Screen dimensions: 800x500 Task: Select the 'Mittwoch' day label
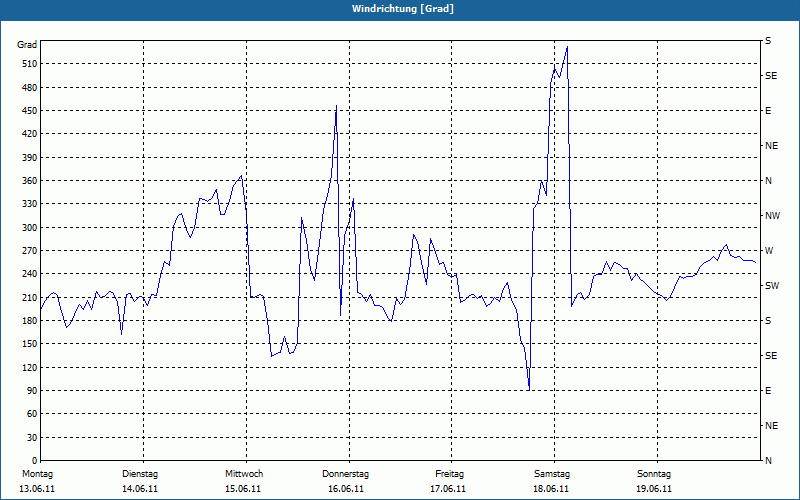tap(244, 474)
